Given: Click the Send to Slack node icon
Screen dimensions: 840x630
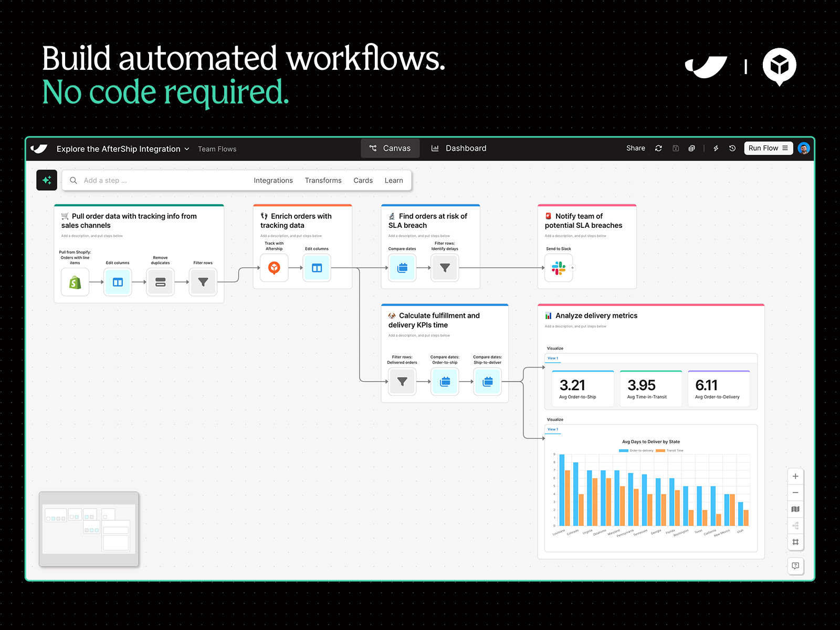Looking at the screenshot, I should (x=558, y=268).
